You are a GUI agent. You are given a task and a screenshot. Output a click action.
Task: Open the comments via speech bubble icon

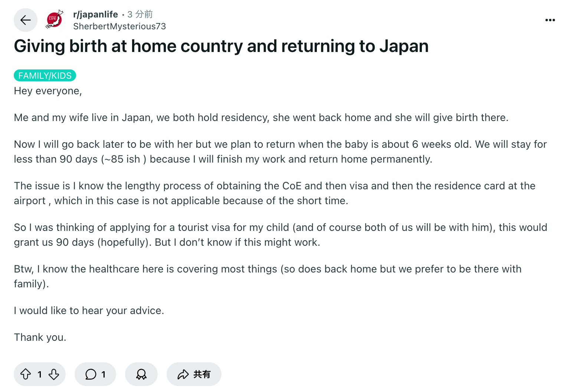pyautogui.click(x=91, y=374)
